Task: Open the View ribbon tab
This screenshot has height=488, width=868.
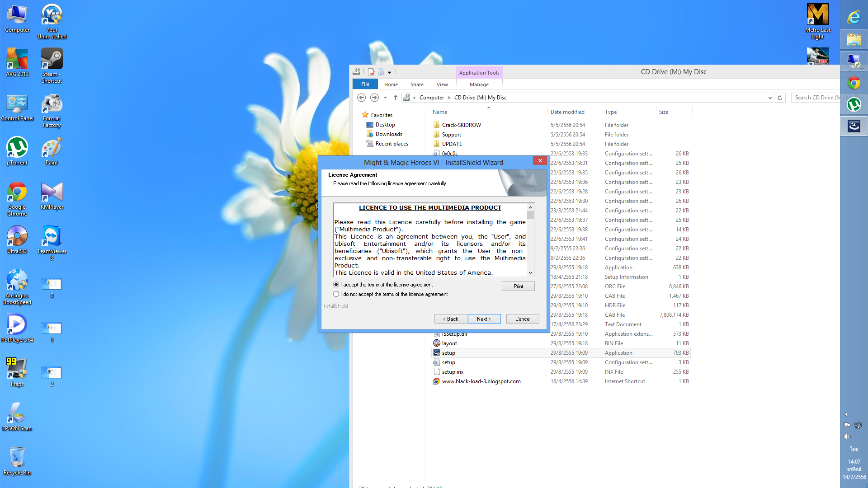Action: coord(442,84)
